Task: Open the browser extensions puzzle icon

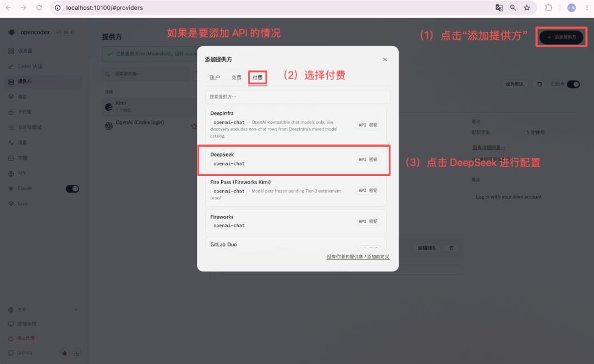Action: pos(548,8)
